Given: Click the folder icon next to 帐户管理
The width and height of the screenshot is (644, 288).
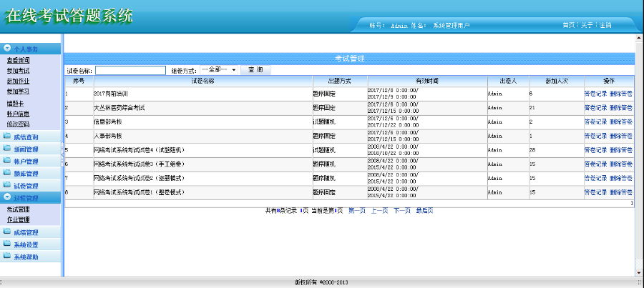Looking at the screenshot, I should (7, 161).
